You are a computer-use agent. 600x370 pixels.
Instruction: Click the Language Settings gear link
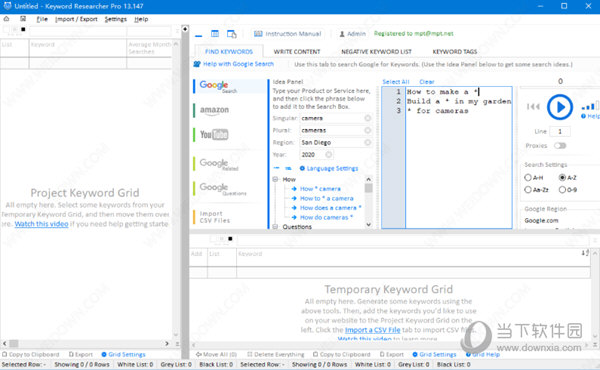329,168
